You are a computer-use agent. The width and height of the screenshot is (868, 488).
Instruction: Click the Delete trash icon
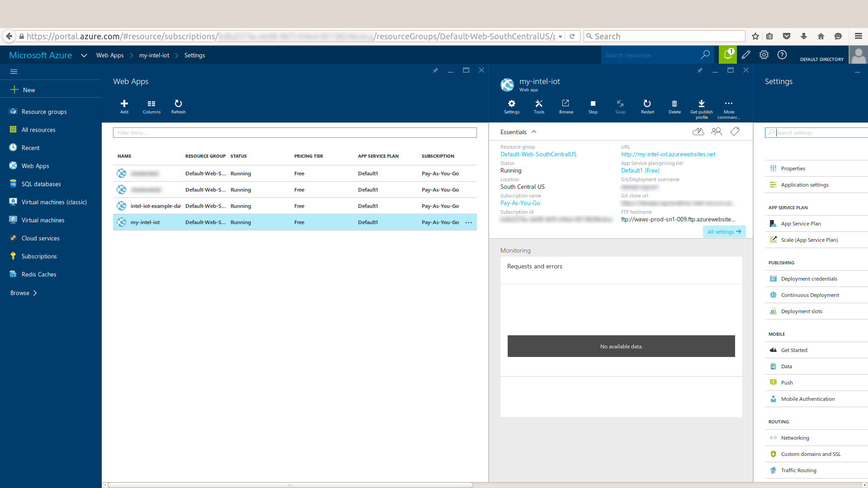(674, 103)
